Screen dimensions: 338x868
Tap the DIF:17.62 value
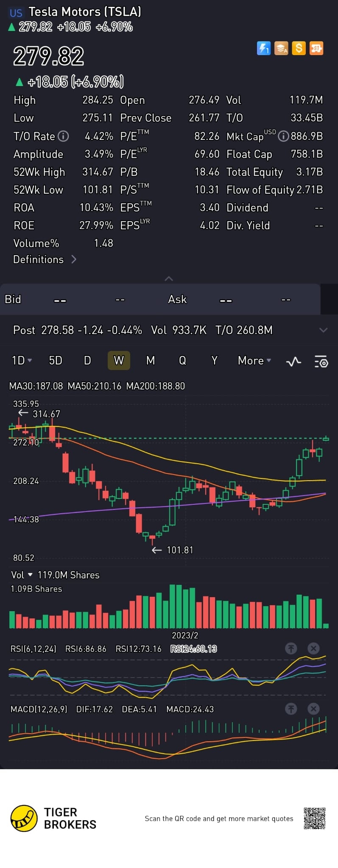(x=95, y=709)
